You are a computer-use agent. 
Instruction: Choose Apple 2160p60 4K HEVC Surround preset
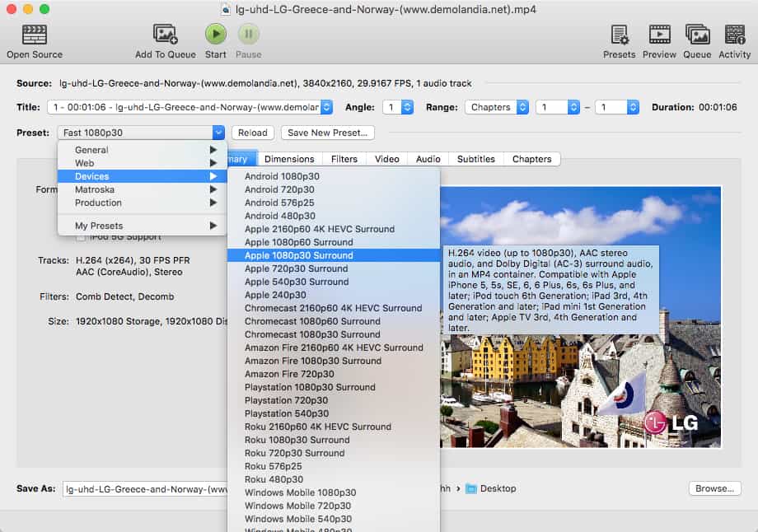point(334,229)
